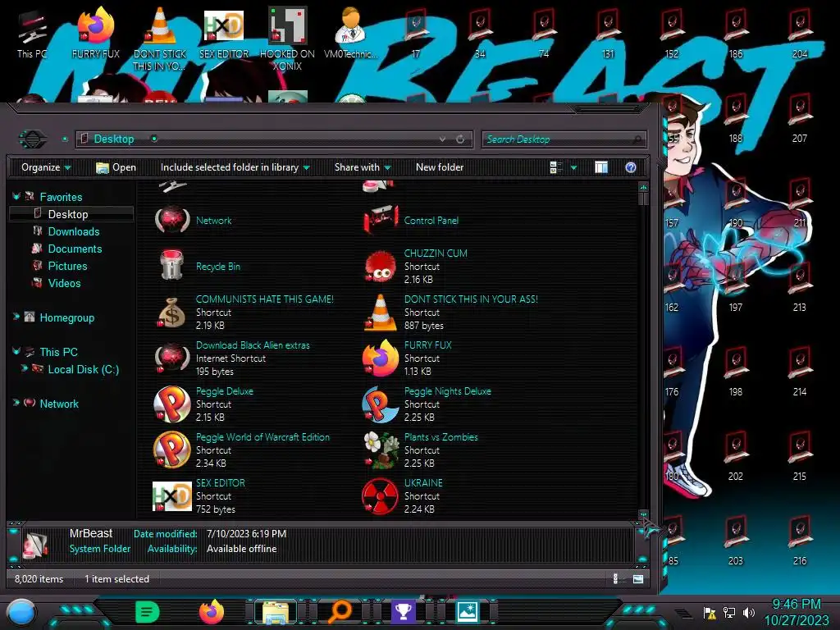840x630 pixels.
Task: Select SEX EDITOR HxD icon in file list
Action: 172,496
